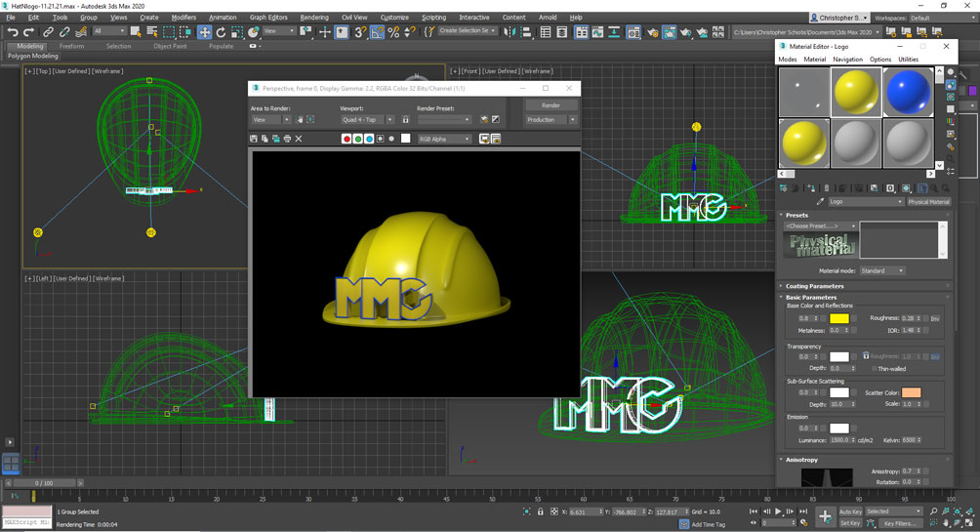
Task: Pick the eyedropper material from object icon
Action: click(x=820, y=202)
